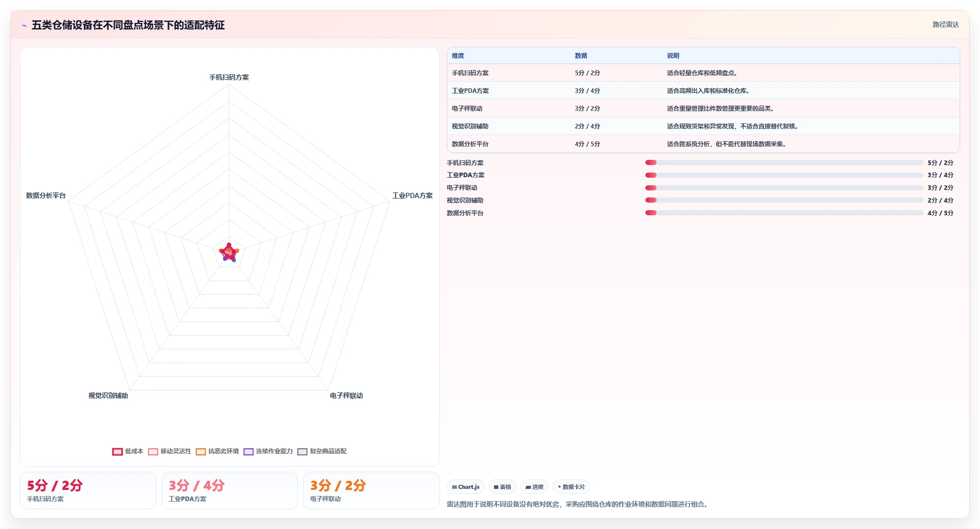Screen dimensions: 980x529
Task: Select the 3分 / 2分 电子秤联动 data card
Action: pos(371,490)
